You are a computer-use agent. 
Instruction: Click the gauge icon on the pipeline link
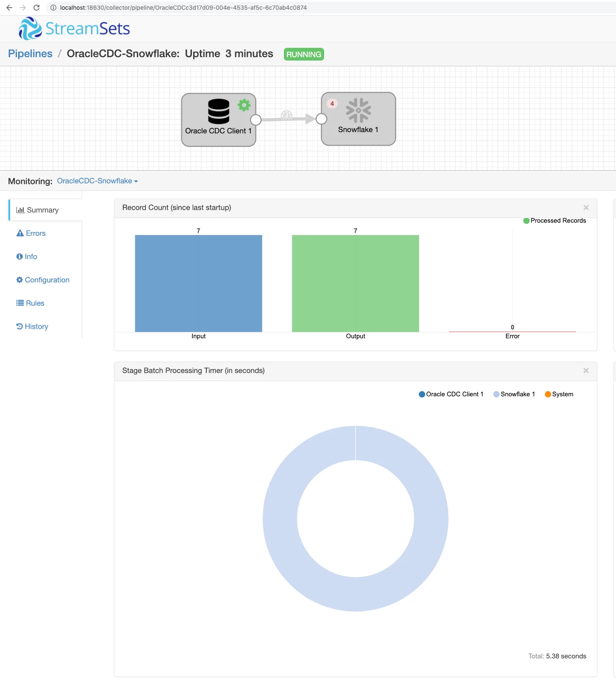pyautogui.click(x=286, y=115)
